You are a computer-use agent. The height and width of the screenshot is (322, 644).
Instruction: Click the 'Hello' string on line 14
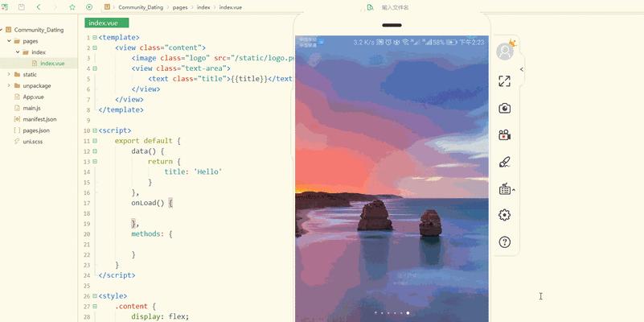(x=207, y=171)
